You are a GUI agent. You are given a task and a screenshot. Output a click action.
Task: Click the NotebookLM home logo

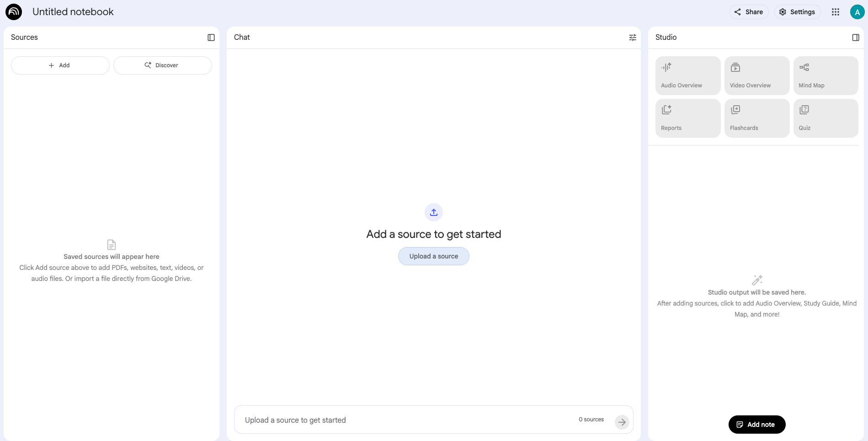point(14,11)
